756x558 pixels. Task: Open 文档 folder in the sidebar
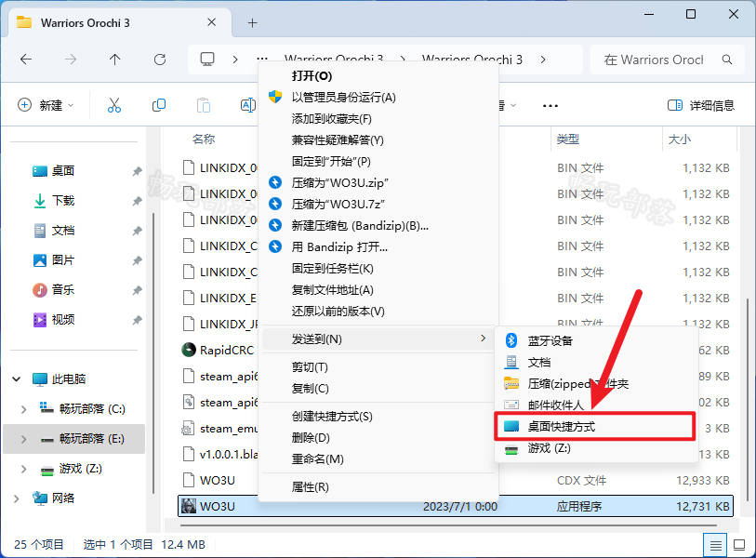62,231
